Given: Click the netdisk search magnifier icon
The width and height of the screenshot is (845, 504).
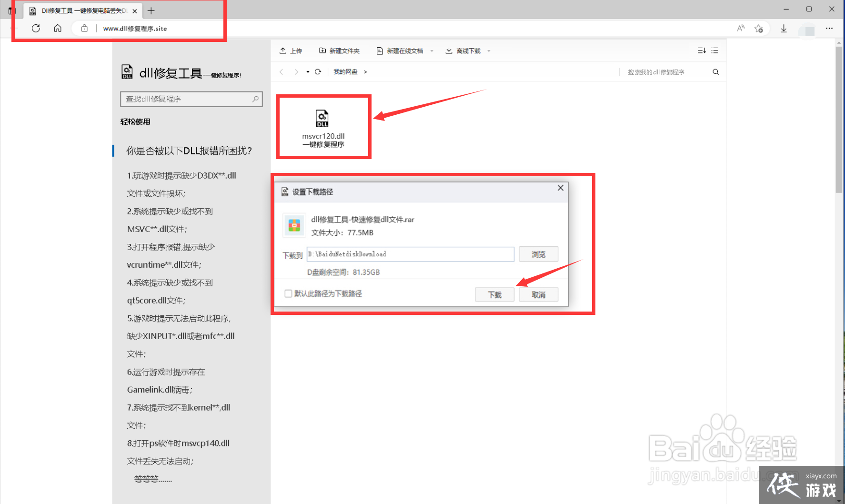Looking at the screenshot, I should pyautogui.click(x=715, y=72).
